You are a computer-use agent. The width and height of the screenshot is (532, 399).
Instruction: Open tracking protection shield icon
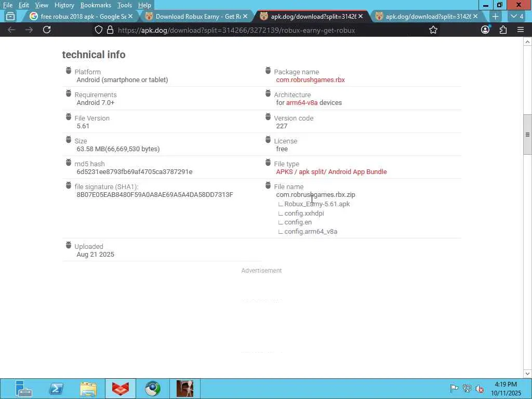(98, 30)
